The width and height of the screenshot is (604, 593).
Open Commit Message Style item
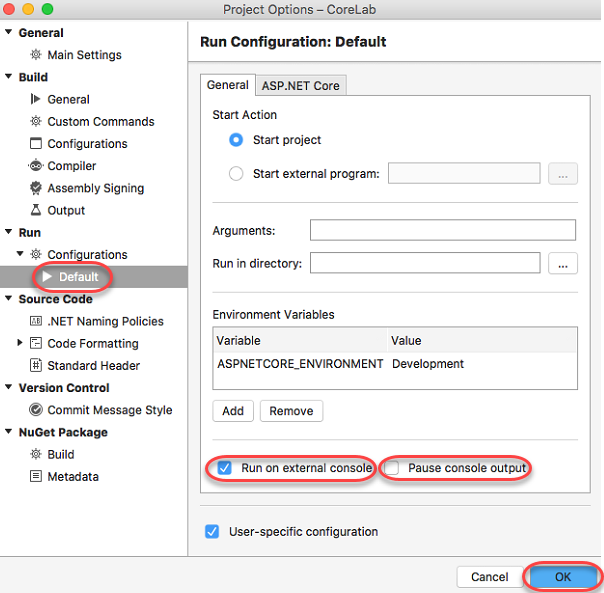pos(110,410)
